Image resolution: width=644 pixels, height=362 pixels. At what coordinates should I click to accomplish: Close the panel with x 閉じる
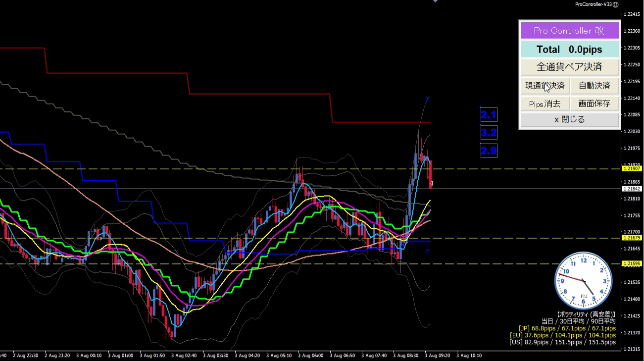[569, 119]
